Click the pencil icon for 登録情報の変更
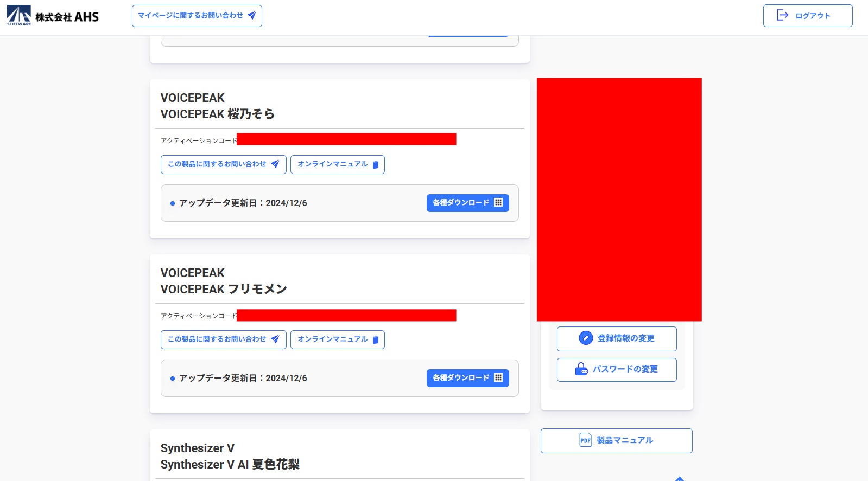The width and height of the screenshot is (868, 481). coord(586,338)
